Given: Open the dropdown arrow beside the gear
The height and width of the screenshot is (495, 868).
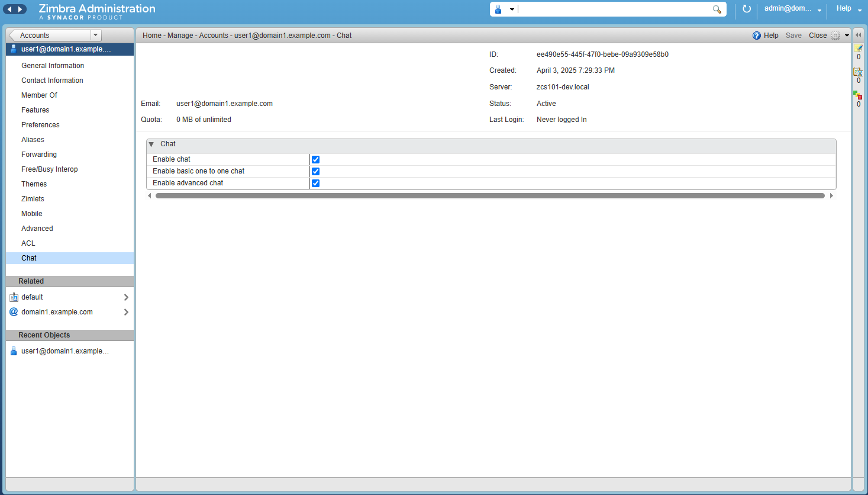Looking at the screenshot, I should coord(847,36).
